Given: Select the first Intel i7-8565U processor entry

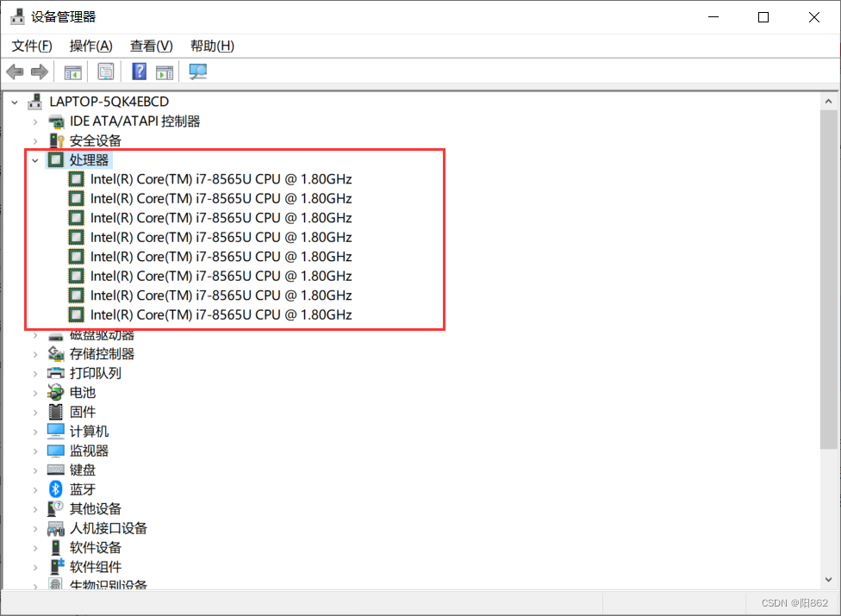Looking at the screenshot, I should pos(221,179).
